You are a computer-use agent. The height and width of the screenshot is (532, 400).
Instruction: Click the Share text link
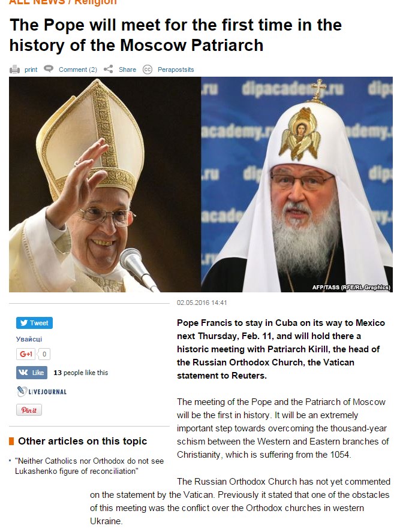[x=127, y=69]
